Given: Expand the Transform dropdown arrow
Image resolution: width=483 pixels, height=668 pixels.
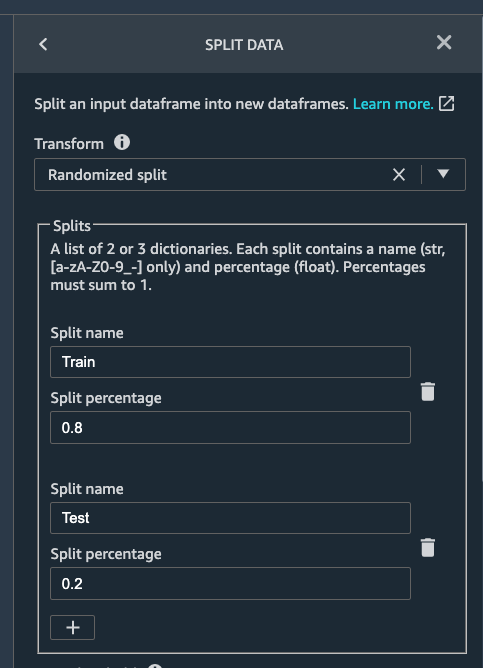Looking at the screenshot, I should (443, 174).
